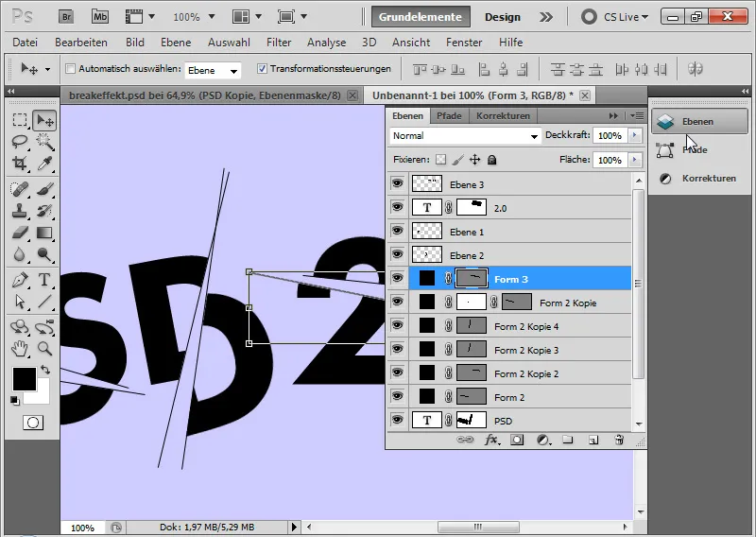Choose the Healing Brush tool
This screenshot has width=756, height=537.
point(20,189)
